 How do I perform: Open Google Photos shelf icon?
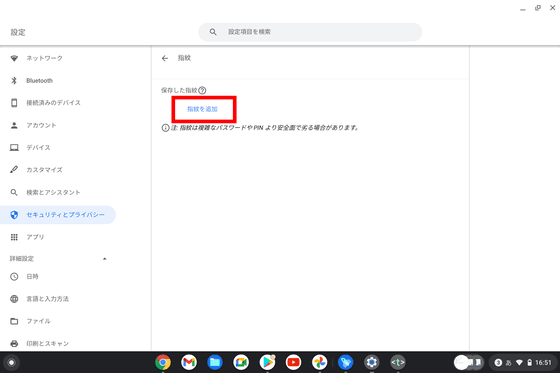tap(319, 362)
